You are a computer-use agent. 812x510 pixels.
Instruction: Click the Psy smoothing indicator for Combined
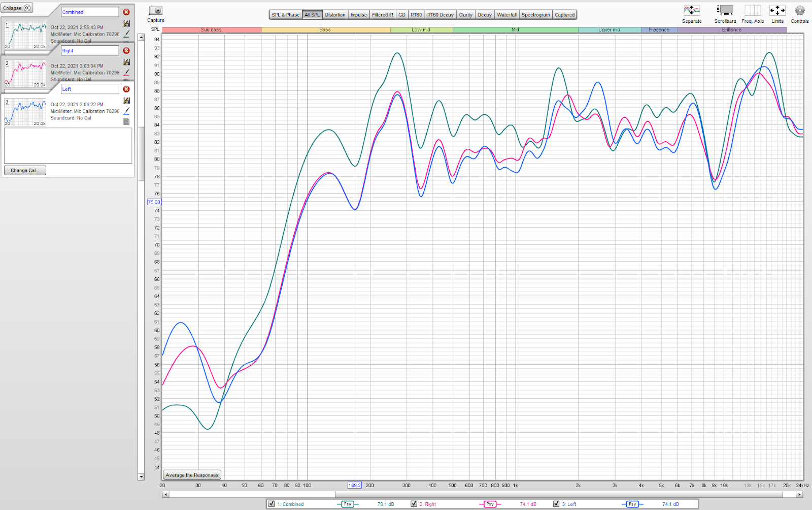point(348,504)
